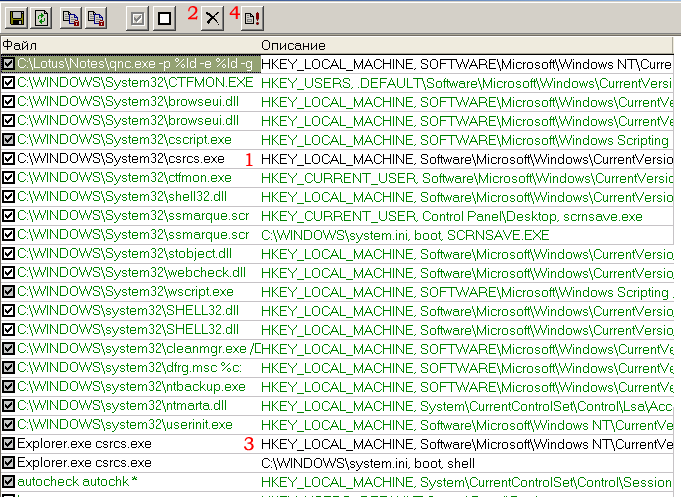This screenshot has width=681, height=497.
Task: Click the Delete (X) toolbar icon
Action: pyautogui.click(x=212, y=18)
